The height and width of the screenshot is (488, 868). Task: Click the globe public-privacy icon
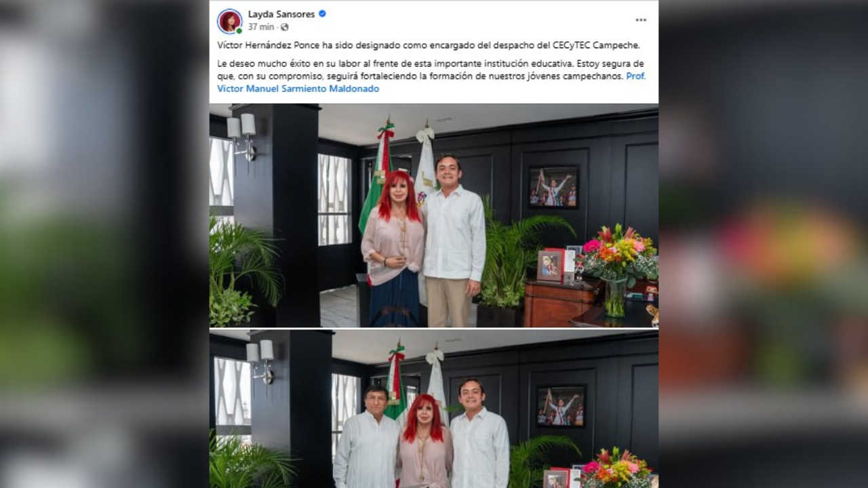coord(284,27)
